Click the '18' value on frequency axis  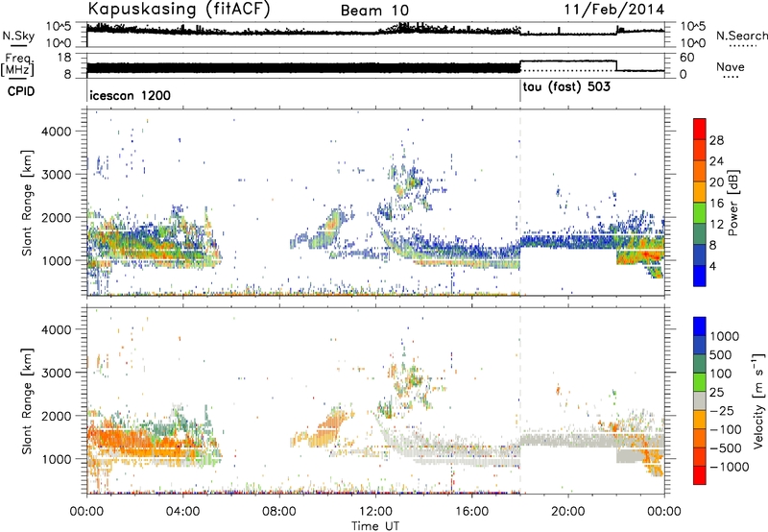pyautogui.click(x=63, y=58)
